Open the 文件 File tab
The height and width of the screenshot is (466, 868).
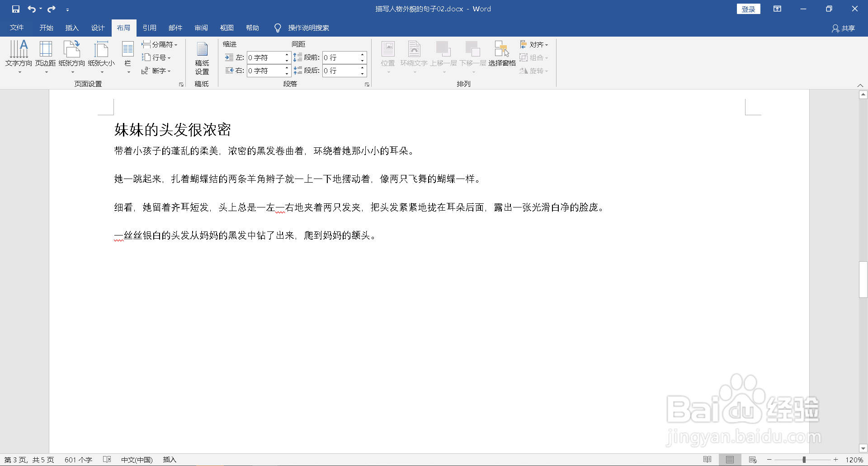17,28
